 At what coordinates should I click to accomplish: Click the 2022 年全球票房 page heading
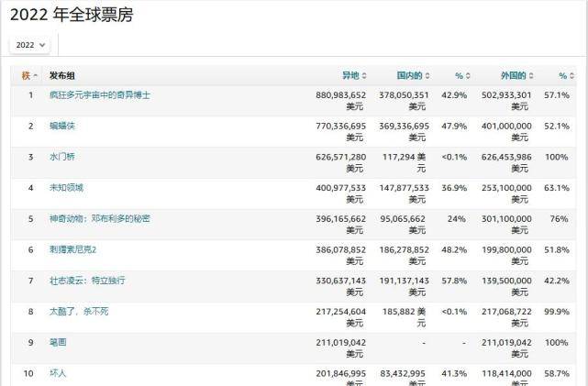[72, 15]
